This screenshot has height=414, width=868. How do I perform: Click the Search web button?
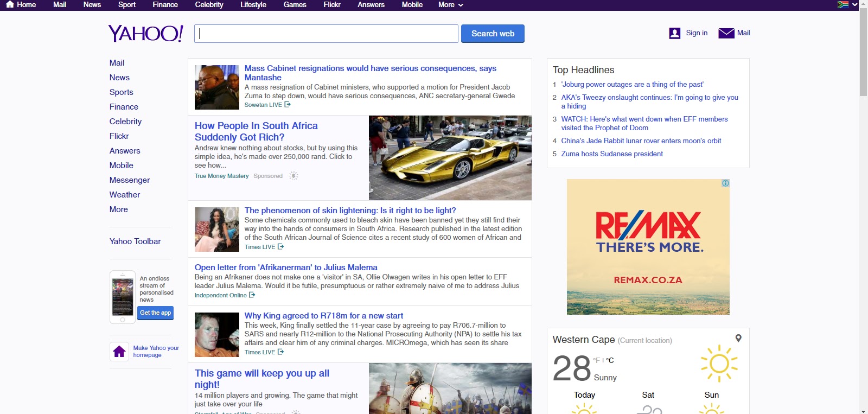click(493, 34)
